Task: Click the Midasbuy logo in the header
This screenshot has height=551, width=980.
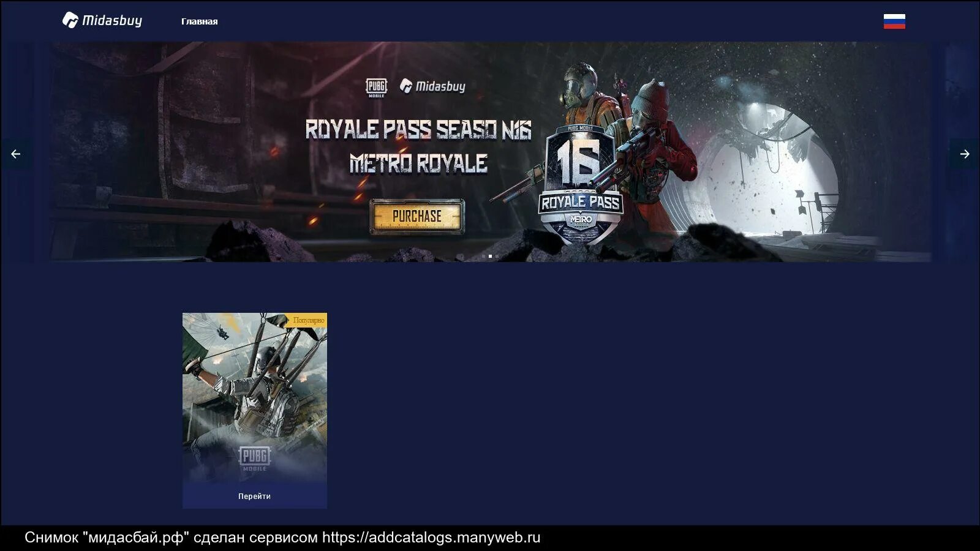Action: (x=102, y=21)
